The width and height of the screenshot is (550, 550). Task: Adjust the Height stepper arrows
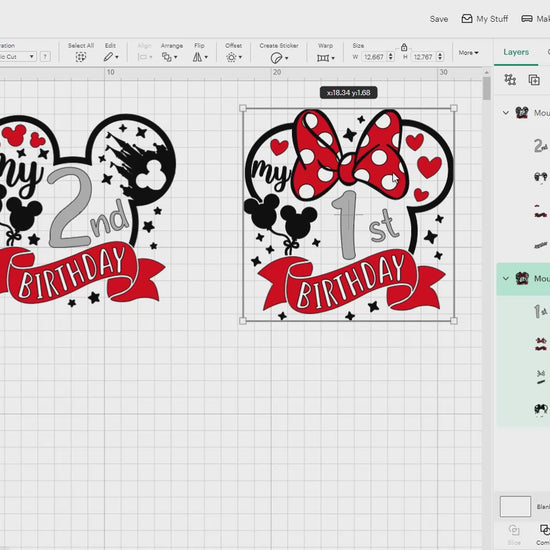pos(440,56)
